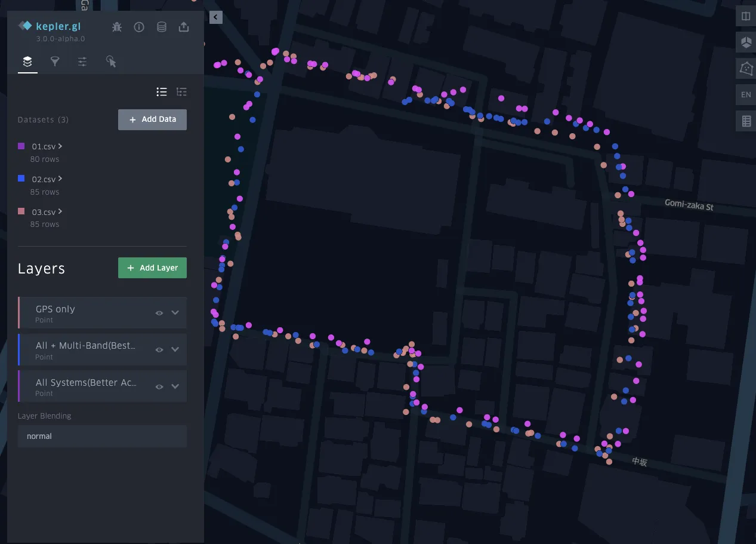This screenshot has width=756, height=544.
Task: Switch to the Filters tab
Action: 55,62
